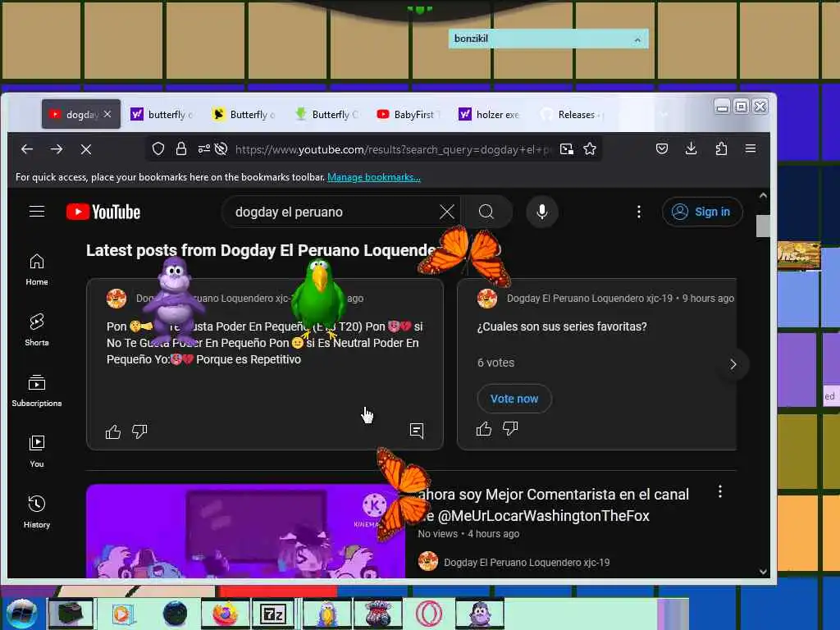Viewport: 840px width, 630px height.
Task: Like the series favoritas poll post
Action: [x=484, y=428]
